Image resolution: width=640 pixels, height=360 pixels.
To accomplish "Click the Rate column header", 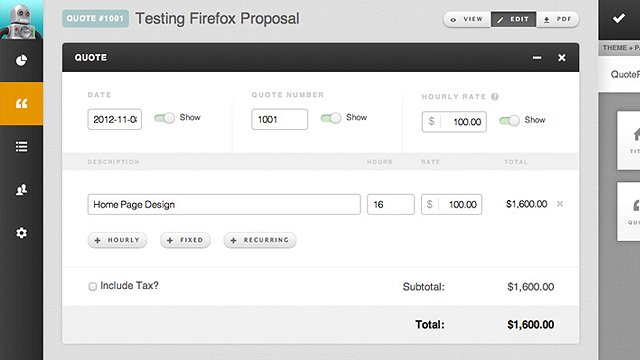I will coord(431,162).
